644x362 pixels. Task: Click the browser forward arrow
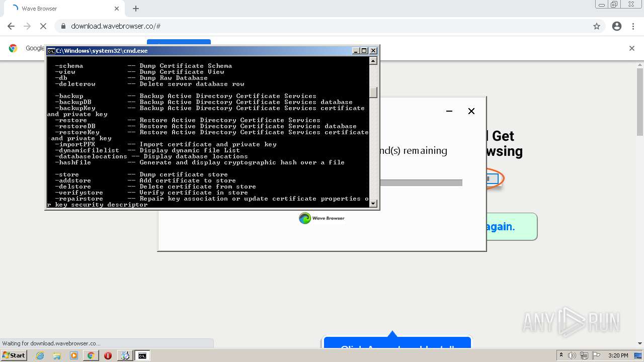[x=27, y=26]
